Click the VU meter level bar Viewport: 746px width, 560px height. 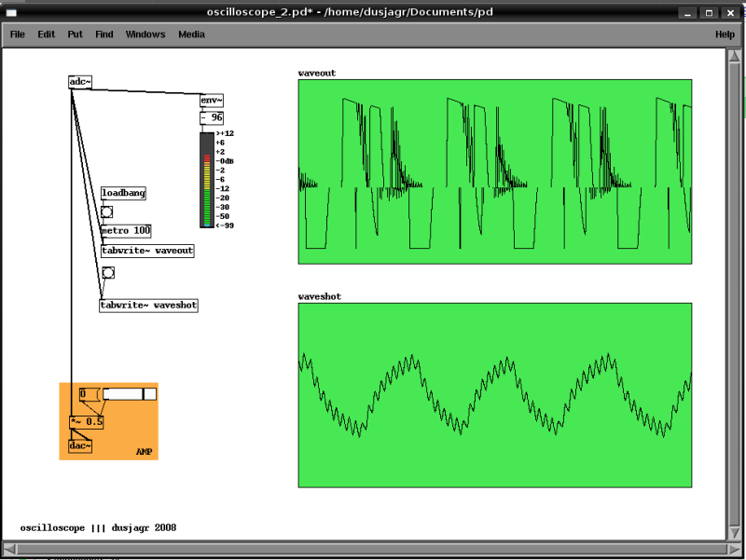(207, 180)
